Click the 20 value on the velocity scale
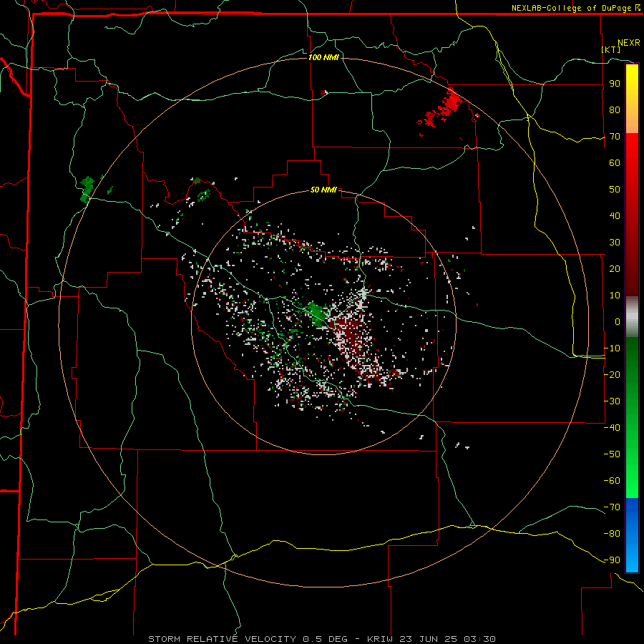The height and width of the screenshot is (644, 644). 615,269
